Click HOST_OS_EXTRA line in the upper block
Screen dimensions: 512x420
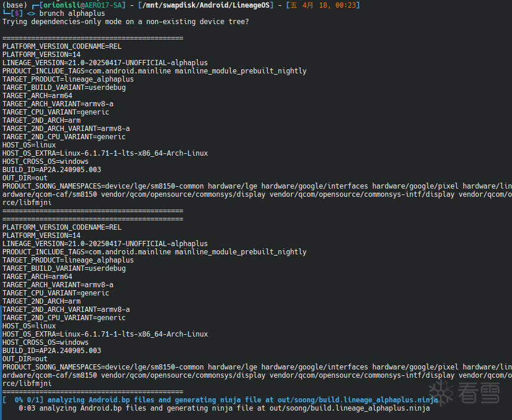105,153
